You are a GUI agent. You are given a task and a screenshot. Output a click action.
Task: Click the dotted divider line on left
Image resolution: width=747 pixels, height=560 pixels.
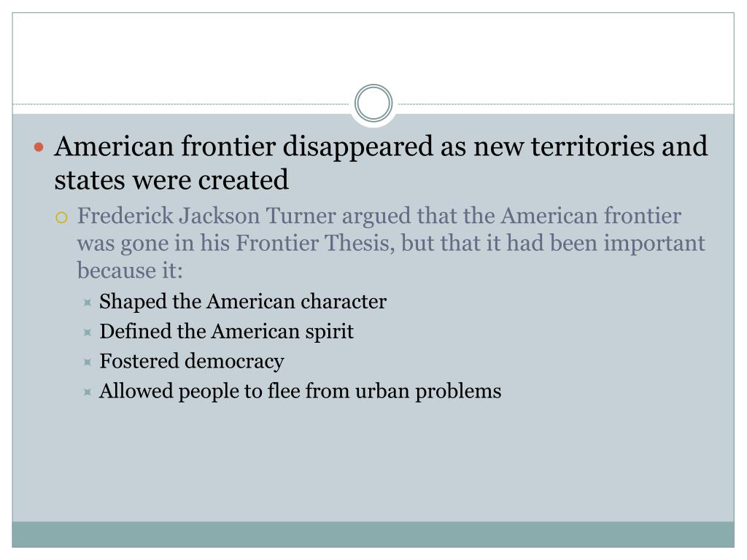pos(181,104)
